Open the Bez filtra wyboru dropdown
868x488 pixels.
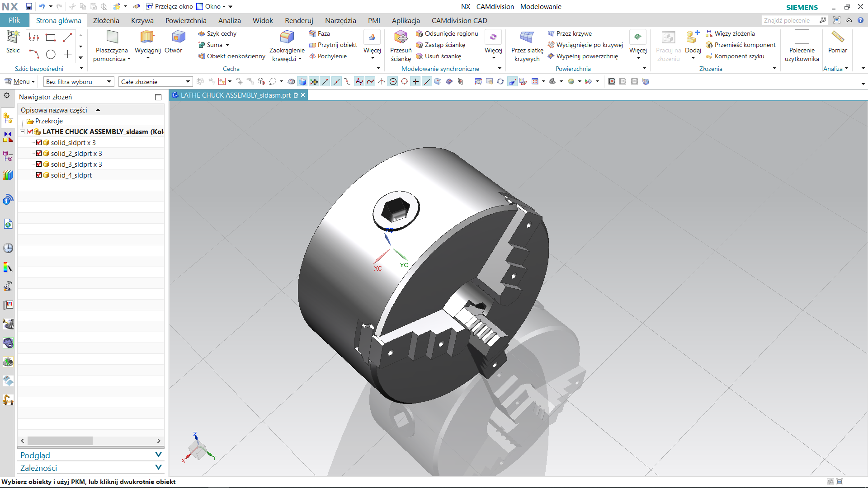(79, 82)
